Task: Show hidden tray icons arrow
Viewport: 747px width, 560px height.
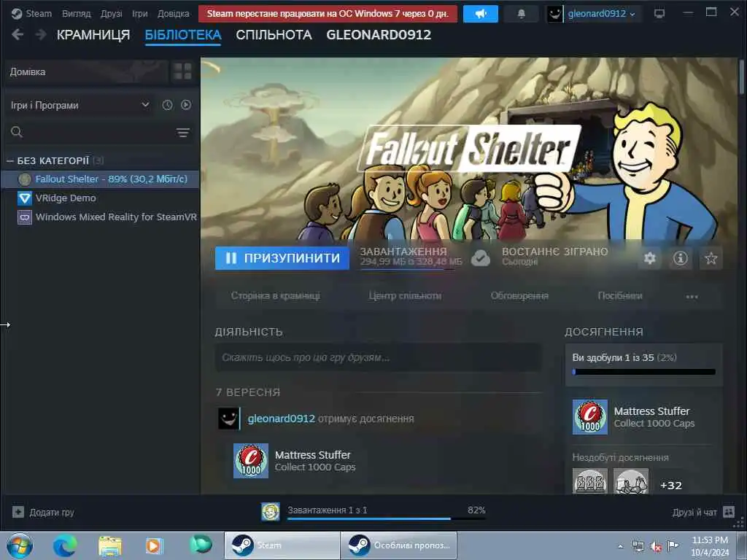Action: [620, 547]
